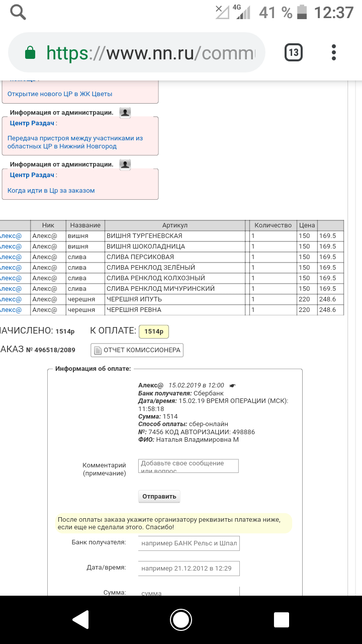Click ОТЧЕТ КОМИССИОНЕРА button
Screen dimensions: 362x644
[x=137, y=350]
